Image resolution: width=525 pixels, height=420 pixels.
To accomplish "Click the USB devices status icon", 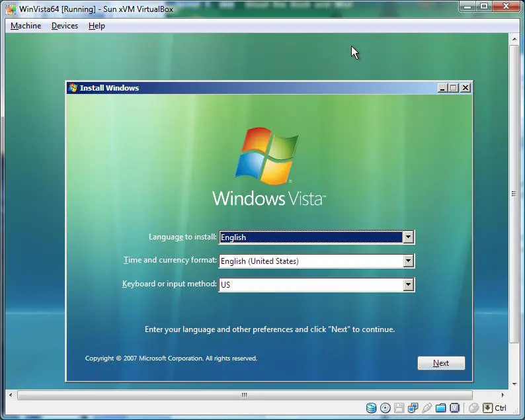I will [426, 407].
